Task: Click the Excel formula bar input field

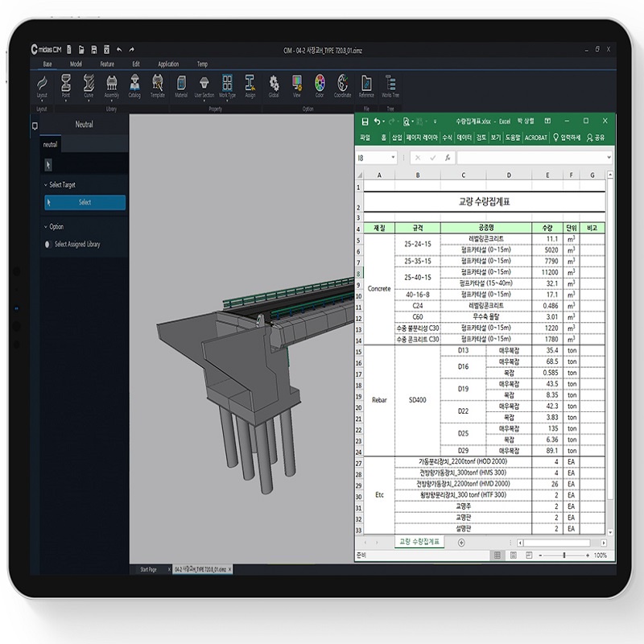Action: tap(530, 158)
